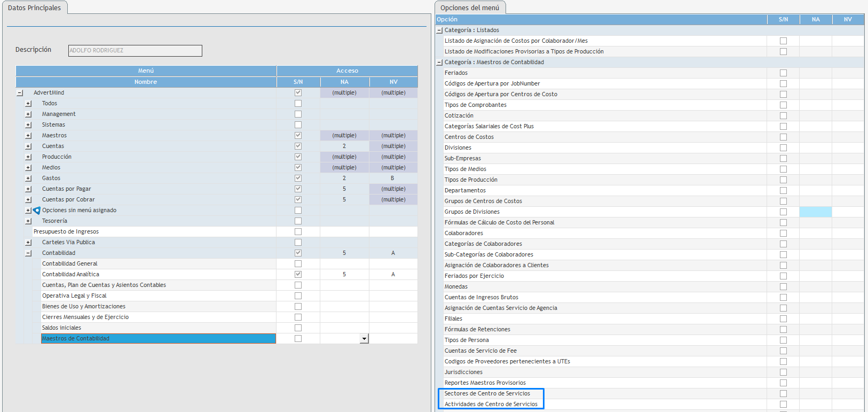868x412 pixels.
Task: Click the Descripción text field
Action: (x=135, y=51)
